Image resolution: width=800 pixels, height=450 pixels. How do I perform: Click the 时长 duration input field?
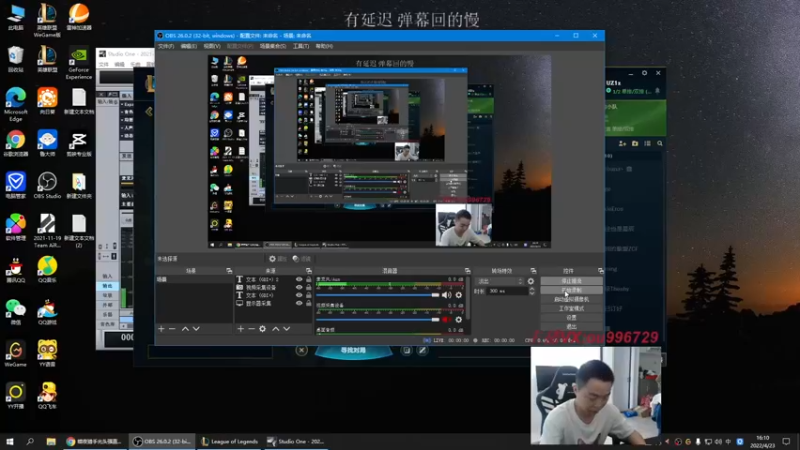pyautogui.click(x=508, y=291)
